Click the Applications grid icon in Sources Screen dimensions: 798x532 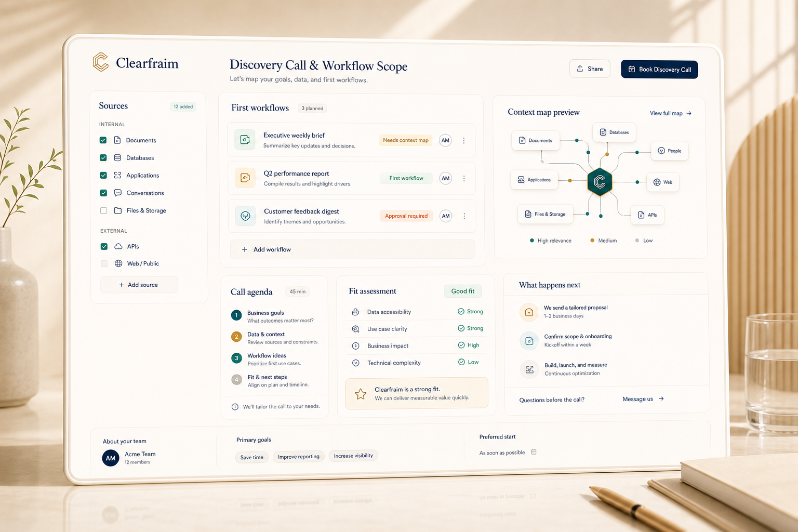(x=117, y=175)
